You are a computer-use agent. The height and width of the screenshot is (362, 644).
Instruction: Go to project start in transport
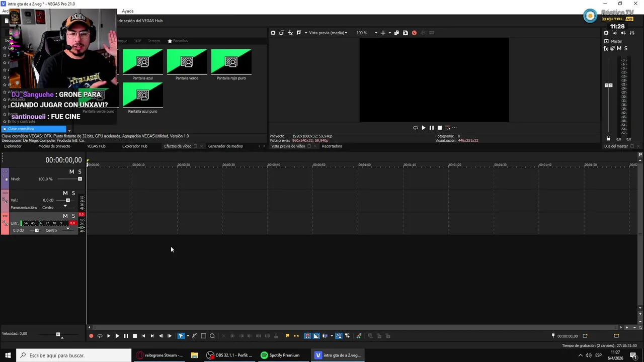pos(143,336)
